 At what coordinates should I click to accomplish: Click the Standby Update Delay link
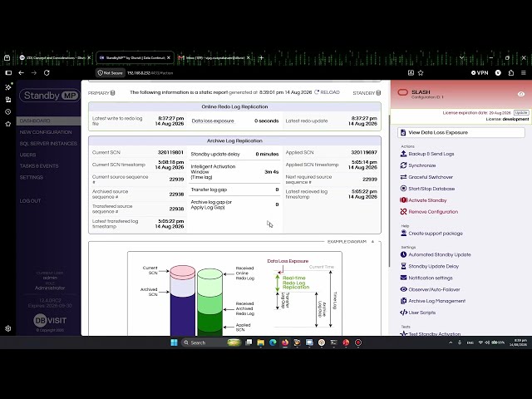434,266
